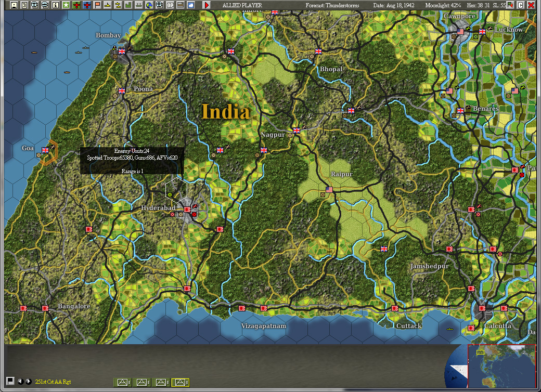Select the British flag base at Poona
This screenshot has height=392, width=541.
click(122, 90)
